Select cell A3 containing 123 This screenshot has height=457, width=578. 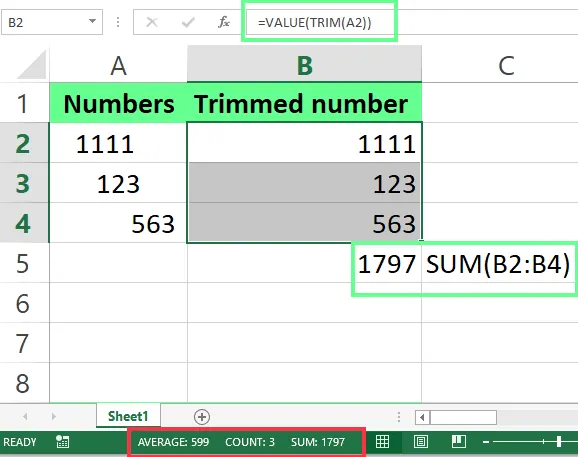tap(118, 183)
